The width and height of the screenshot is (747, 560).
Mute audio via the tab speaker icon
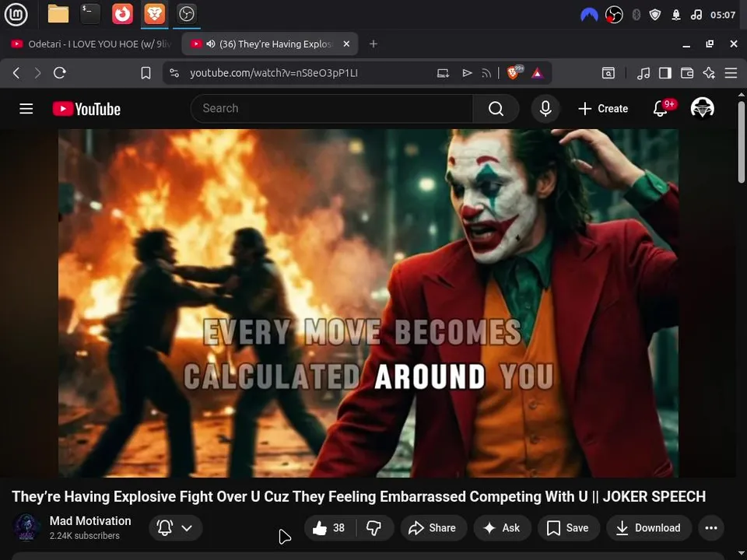(211, 44)
